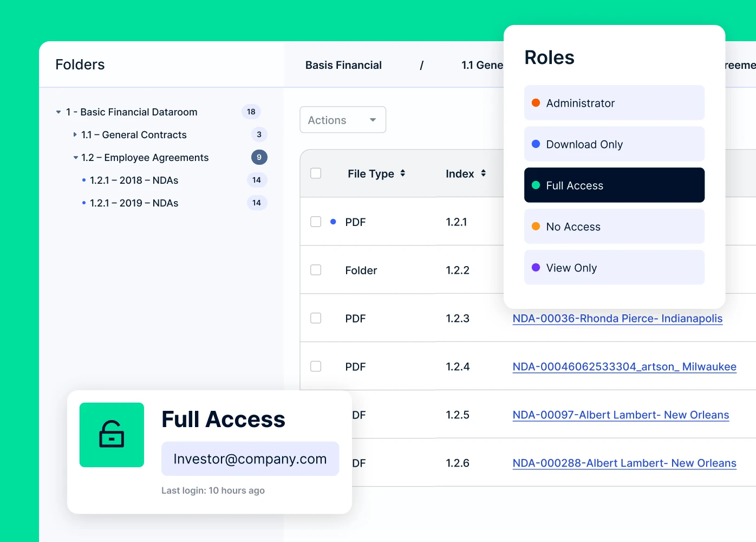
Task: Check the box for the Folder row 1.2.2
Action: coord(316,270)
